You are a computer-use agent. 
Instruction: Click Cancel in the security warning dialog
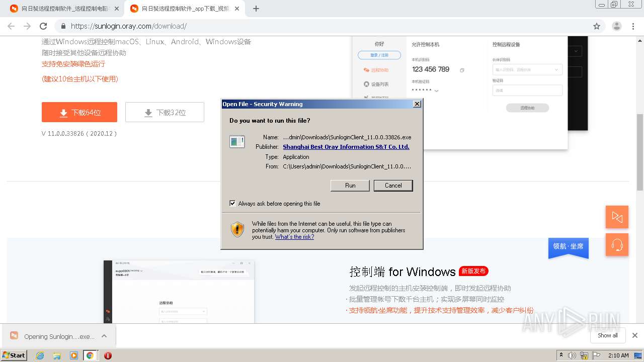[393, 186]
